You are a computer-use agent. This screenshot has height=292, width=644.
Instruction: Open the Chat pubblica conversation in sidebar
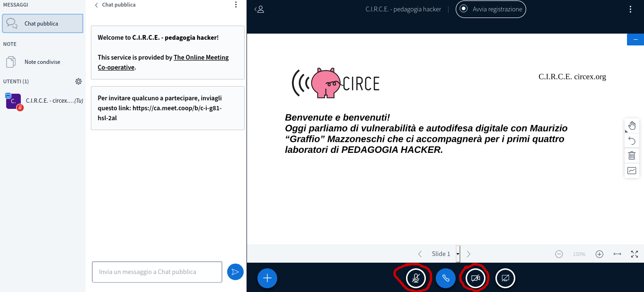click(43, 23)
